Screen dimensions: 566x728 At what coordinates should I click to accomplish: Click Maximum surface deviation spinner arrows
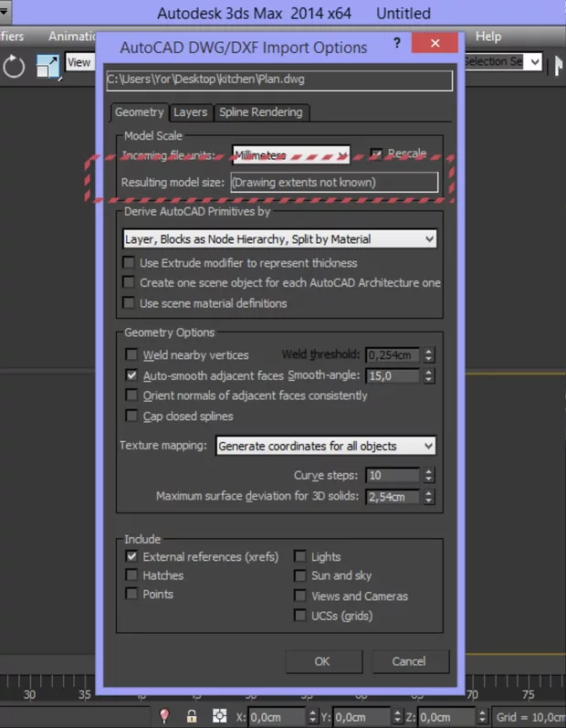tap(429, 497)
